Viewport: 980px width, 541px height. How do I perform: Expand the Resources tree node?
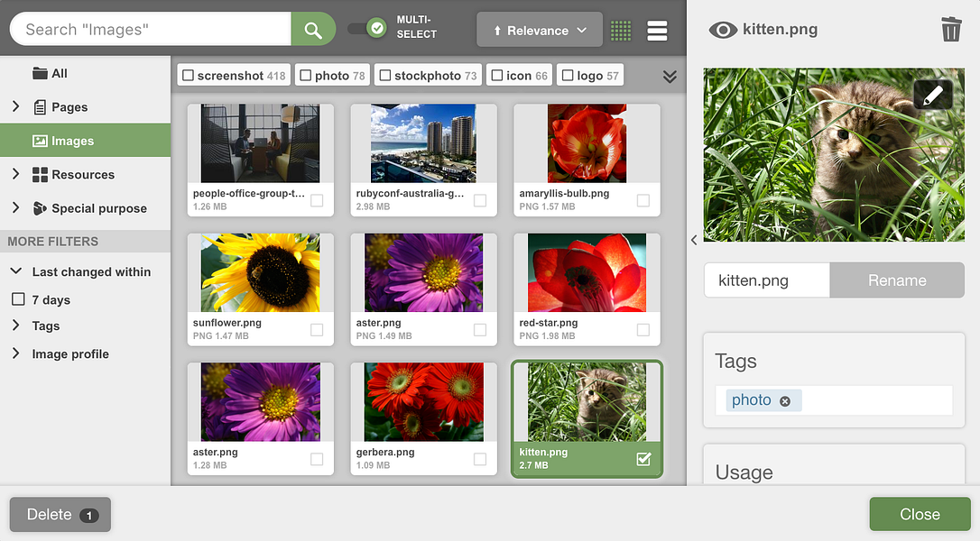[15, 174]
